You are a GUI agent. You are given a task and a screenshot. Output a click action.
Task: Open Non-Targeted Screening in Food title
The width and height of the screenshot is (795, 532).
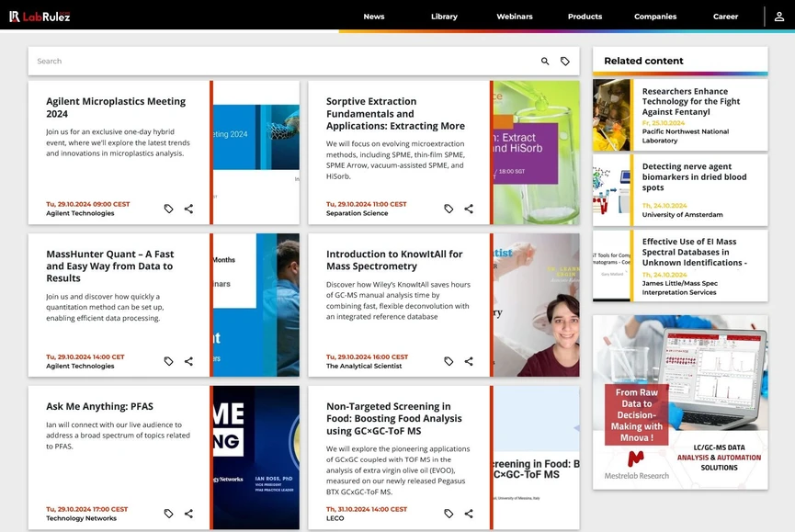(x=394, y=418)
